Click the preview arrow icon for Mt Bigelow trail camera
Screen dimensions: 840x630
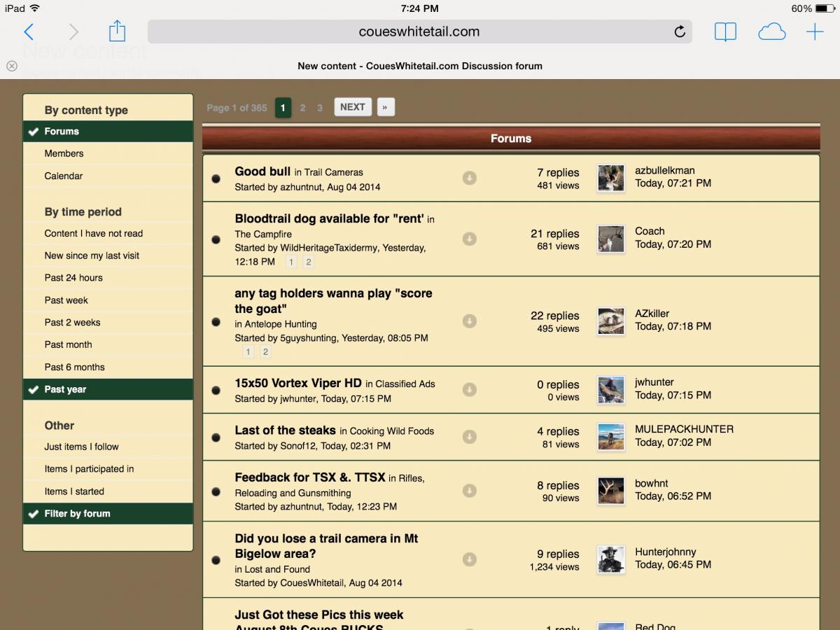point(470,559)
